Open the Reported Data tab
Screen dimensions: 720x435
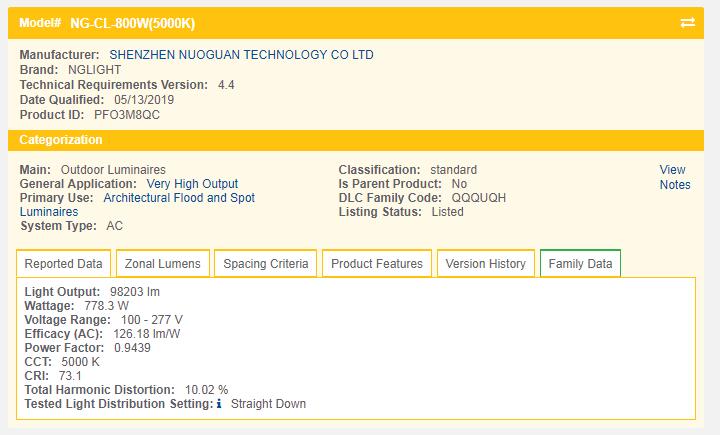[x=63, y=264]
